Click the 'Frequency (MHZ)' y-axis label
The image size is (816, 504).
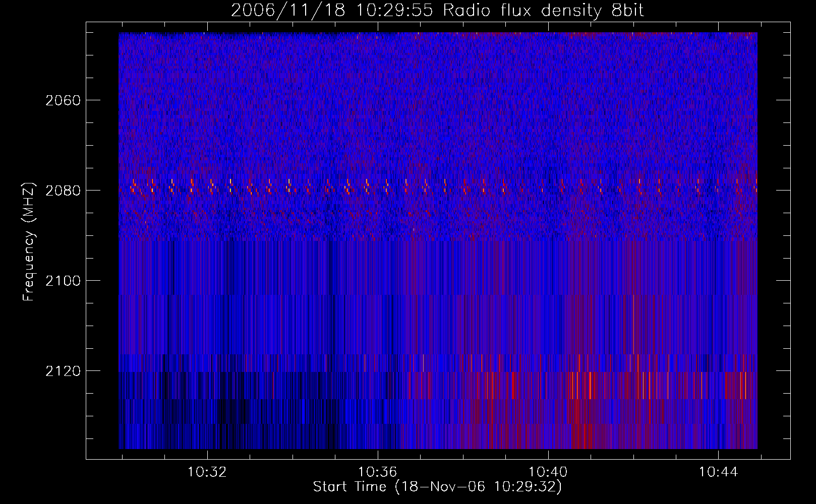click(x=29, y=242)
